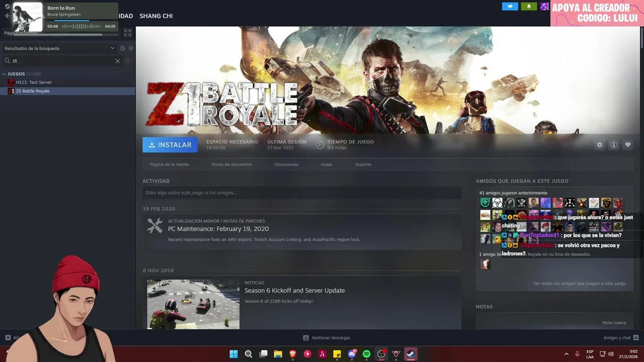The image size is (644, 362).
Task: Click the library search field containing z1
Action: [x=63, y=61]
